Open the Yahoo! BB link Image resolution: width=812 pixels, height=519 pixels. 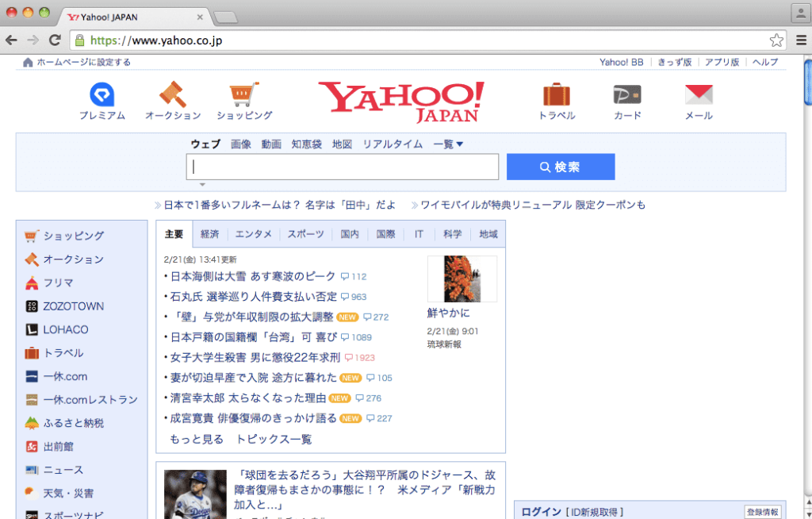(622, 62)
